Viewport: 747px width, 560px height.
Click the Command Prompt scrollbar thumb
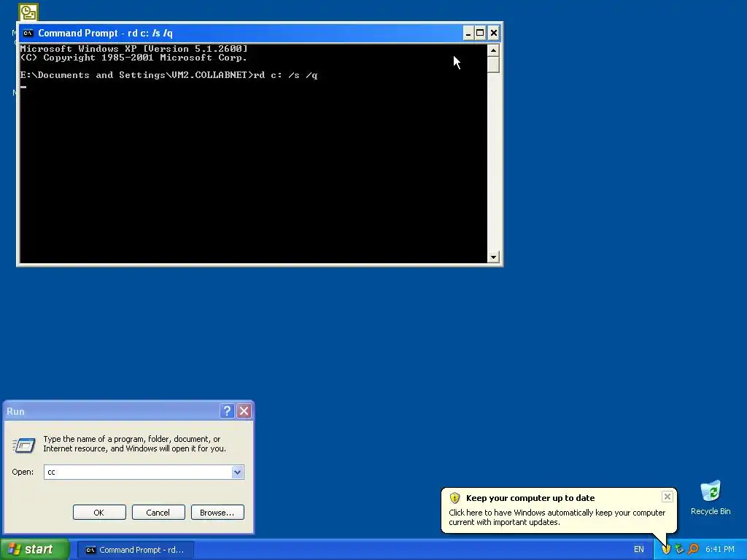click(493, 64)
